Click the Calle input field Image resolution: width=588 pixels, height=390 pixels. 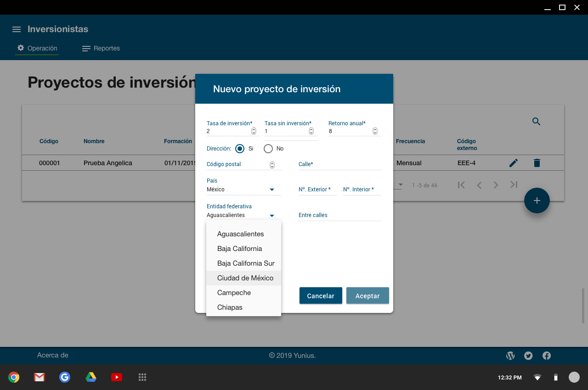click(x=339, y=164)
